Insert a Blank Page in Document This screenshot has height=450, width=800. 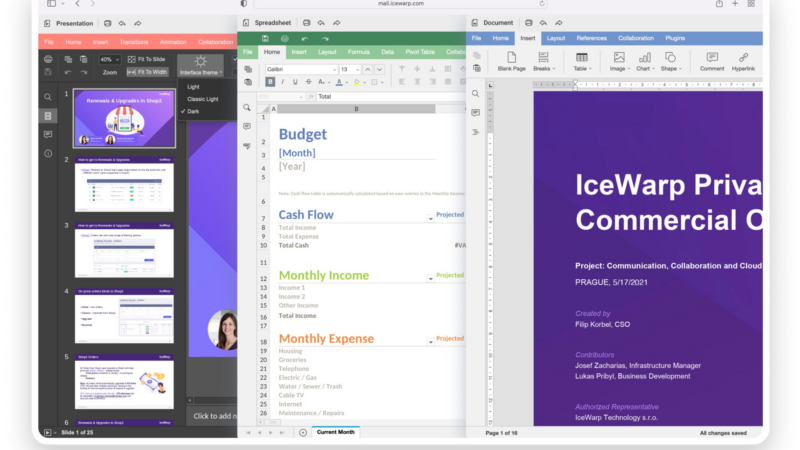[x=511, y=61]
